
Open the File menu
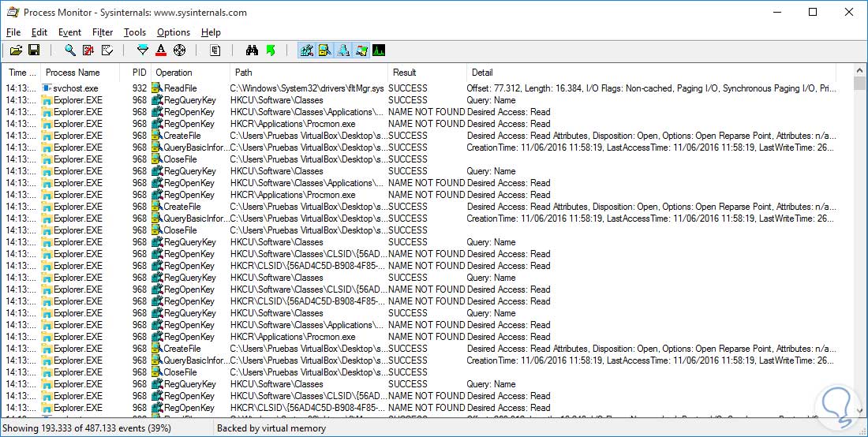pos(13,32)
